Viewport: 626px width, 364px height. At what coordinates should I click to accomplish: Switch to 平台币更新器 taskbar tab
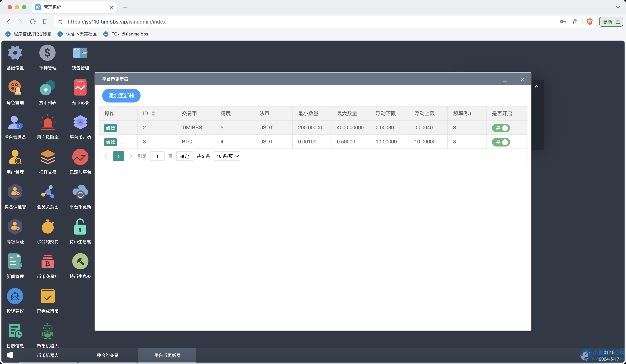[x=167, y=355]
